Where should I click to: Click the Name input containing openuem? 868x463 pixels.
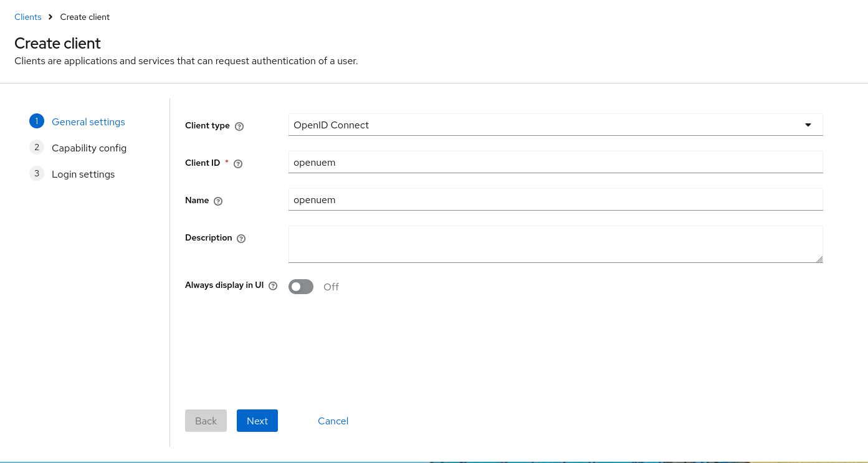pos(555,199)
